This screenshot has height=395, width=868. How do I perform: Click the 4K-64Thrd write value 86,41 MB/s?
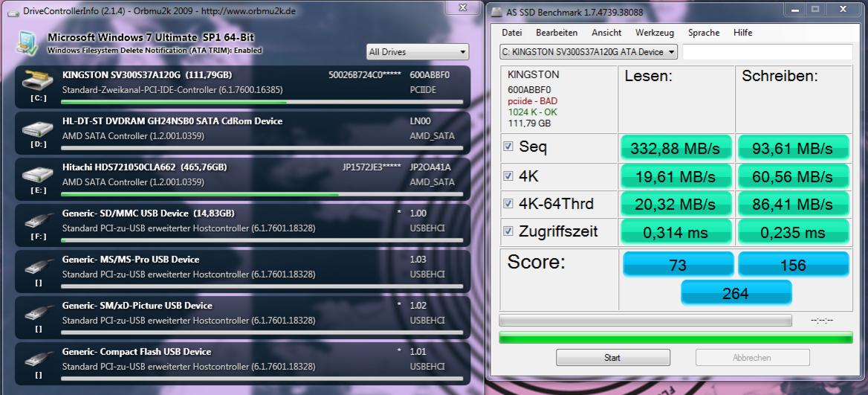(x=793, y=204)
